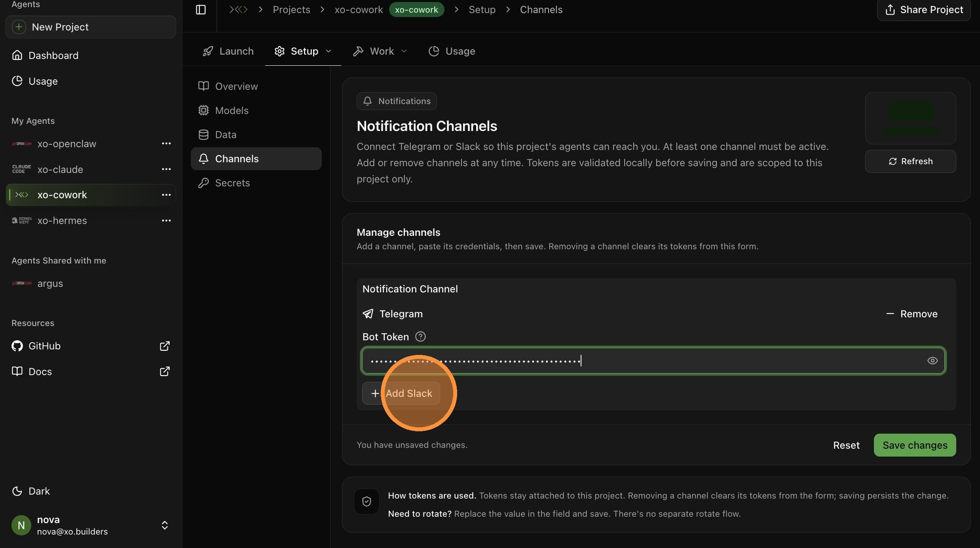Click the Reset button

846,445
